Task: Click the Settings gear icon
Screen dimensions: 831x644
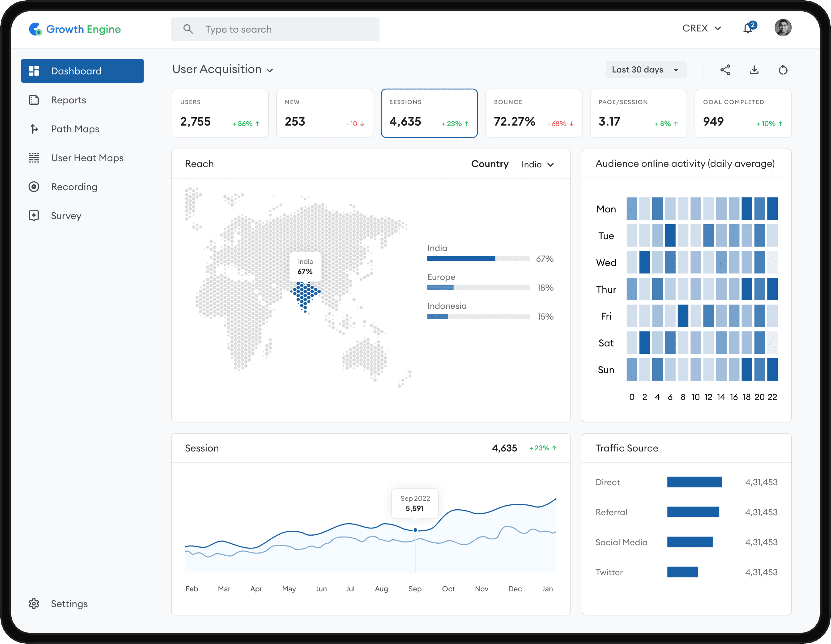Action: tap(34, 604)
